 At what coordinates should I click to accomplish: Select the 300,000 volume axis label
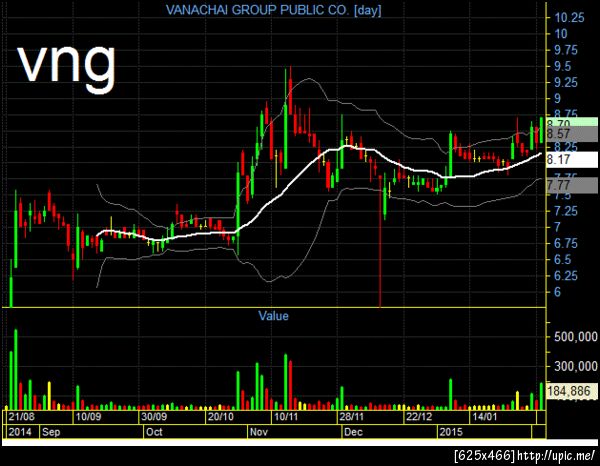[576, 367]
